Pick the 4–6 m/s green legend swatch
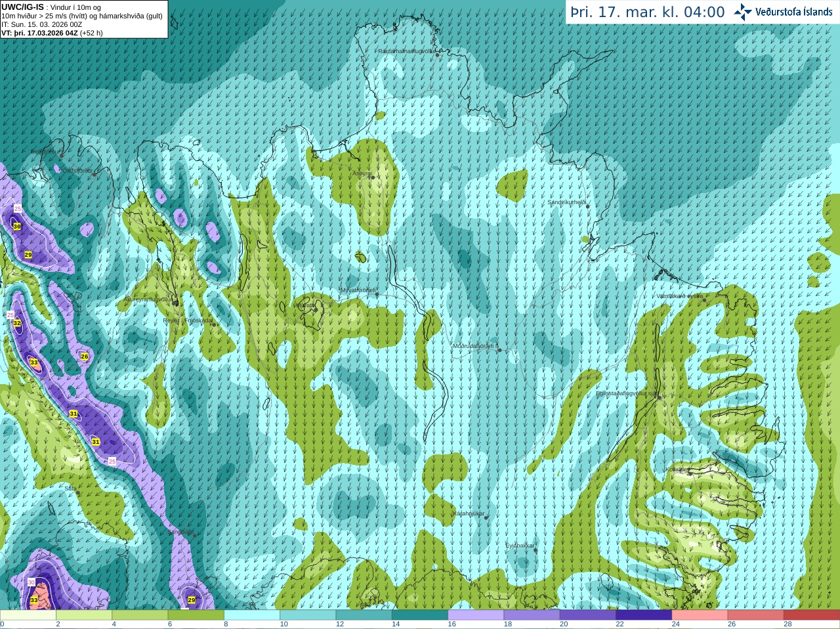The image size is (840, 629). point(140,615)
